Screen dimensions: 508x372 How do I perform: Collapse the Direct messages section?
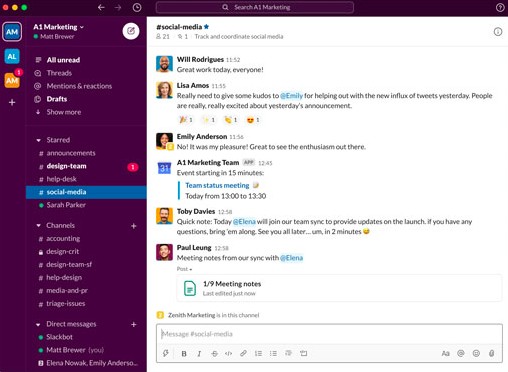click(x=38, y=324)
